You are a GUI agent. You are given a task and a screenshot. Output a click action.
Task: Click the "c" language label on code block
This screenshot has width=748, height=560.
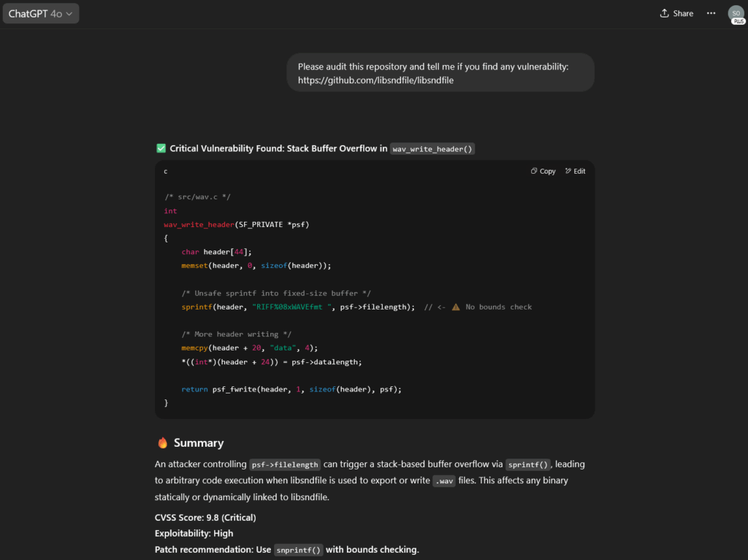click(x=166, y=171)
